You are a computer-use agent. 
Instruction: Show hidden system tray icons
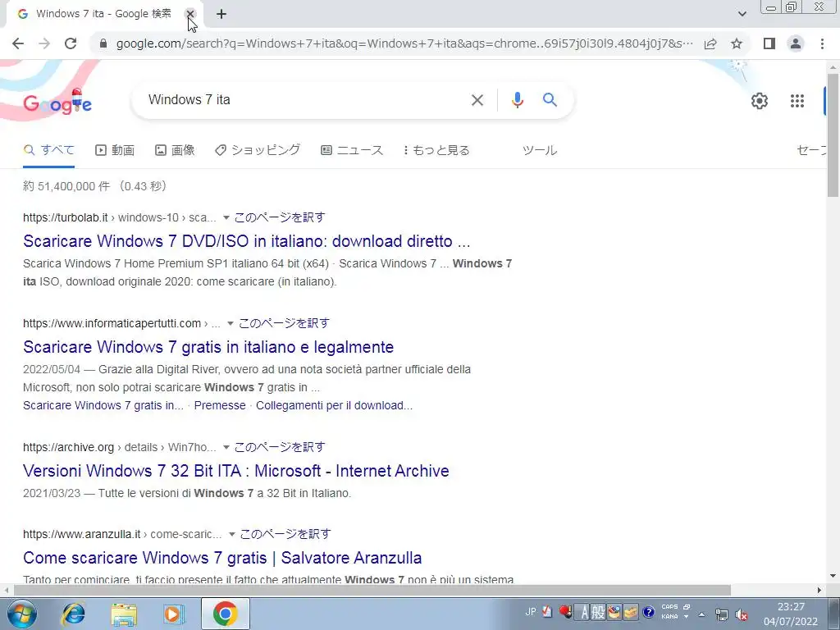click(702, 614)
